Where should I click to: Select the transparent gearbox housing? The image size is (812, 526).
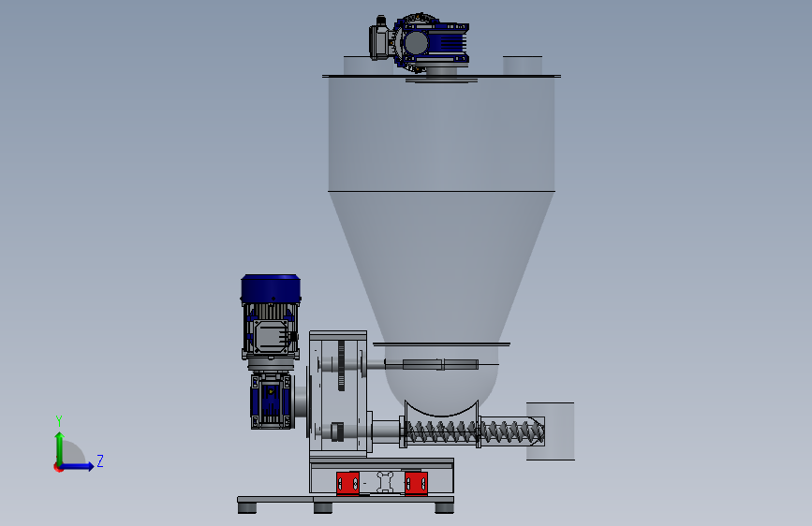(x=338, y=394)
